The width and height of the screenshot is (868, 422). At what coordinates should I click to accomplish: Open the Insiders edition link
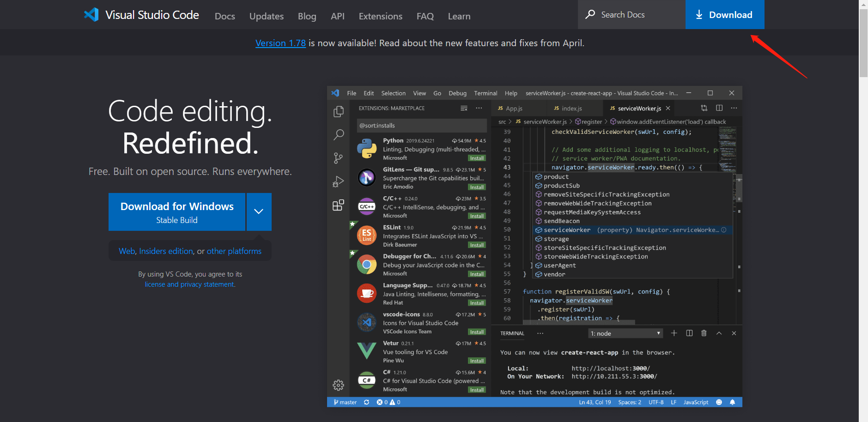[x=166, y=251]
